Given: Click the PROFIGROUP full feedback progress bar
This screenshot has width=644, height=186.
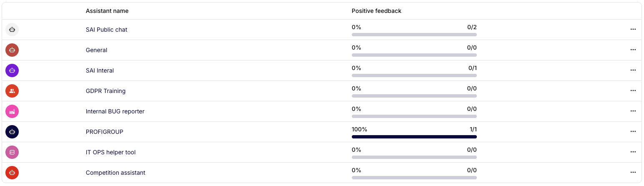Looking at the screenshot, I should (x=414, y=137).
